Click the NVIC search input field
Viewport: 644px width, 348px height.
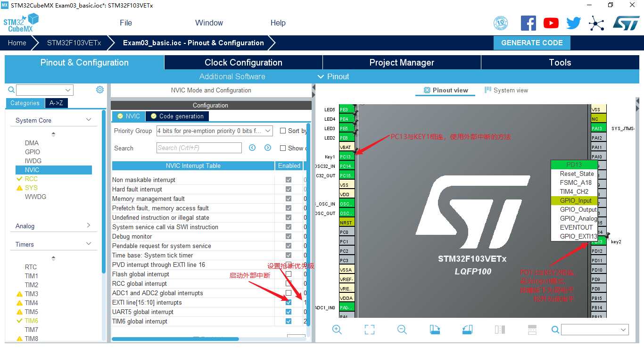tap(199, 148)
